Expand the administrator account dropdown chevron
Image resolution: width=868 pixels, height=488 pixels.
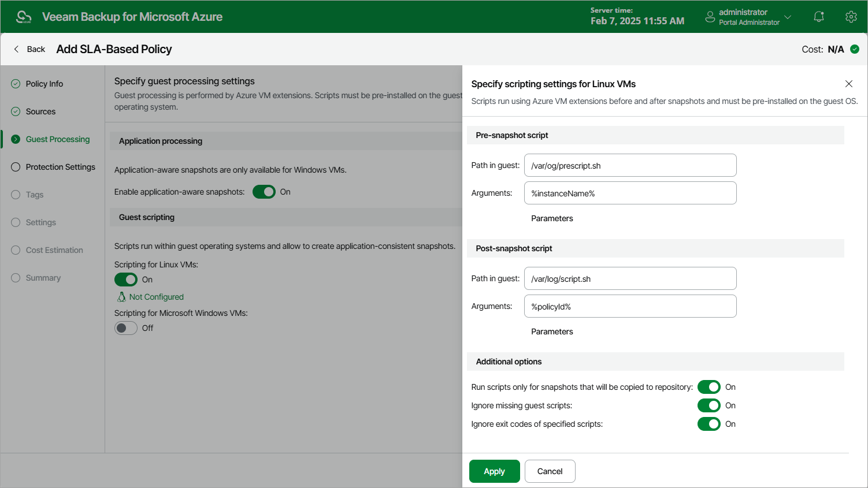pos(788,17)
